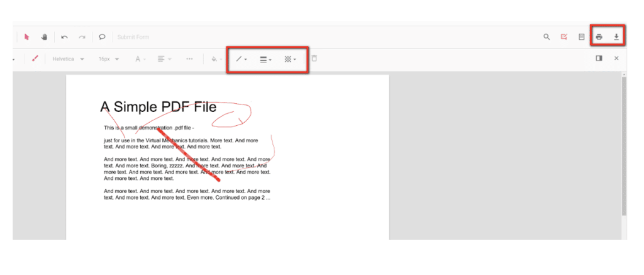This screenshot has height=275, width=644.
Task: Print the PDF document
Action: coord(599,37)
